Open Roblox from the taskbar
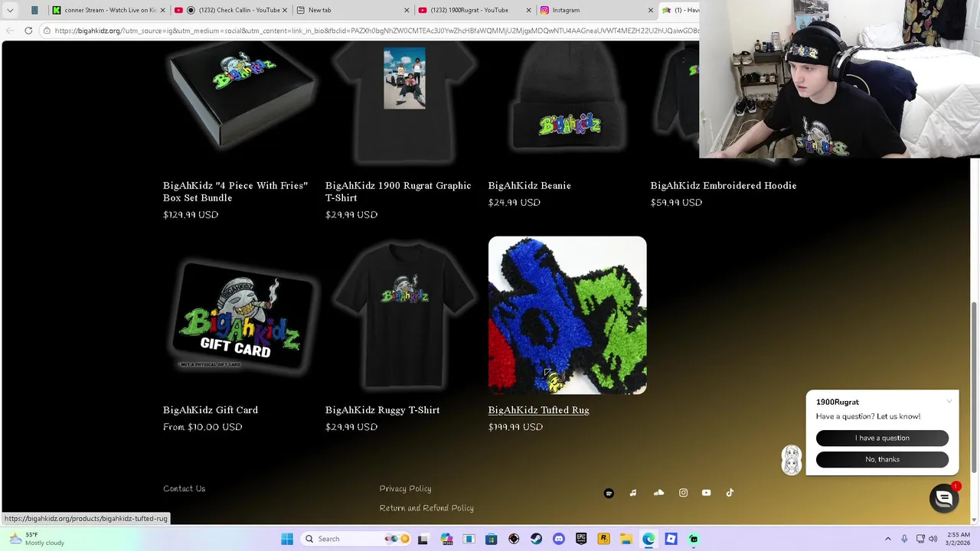The width and height of the screenshot is (980, 551). (671, 539)
